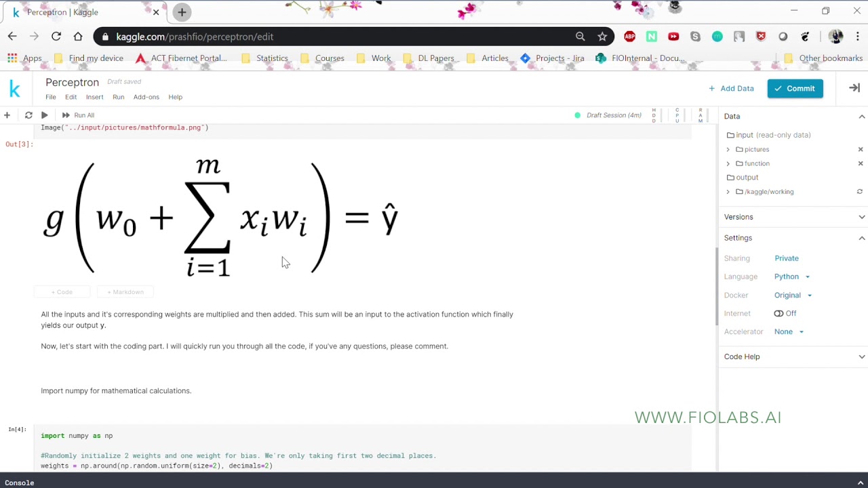Expand the /kaggle/working folder
Viewport: 868px width, 488px height.
728,192
